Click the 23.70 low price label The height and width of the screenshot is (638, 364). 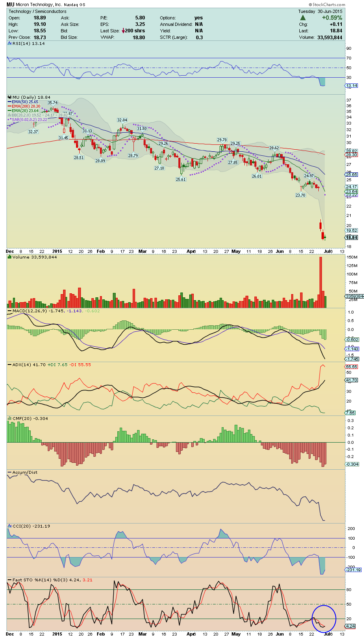[301, 195]
